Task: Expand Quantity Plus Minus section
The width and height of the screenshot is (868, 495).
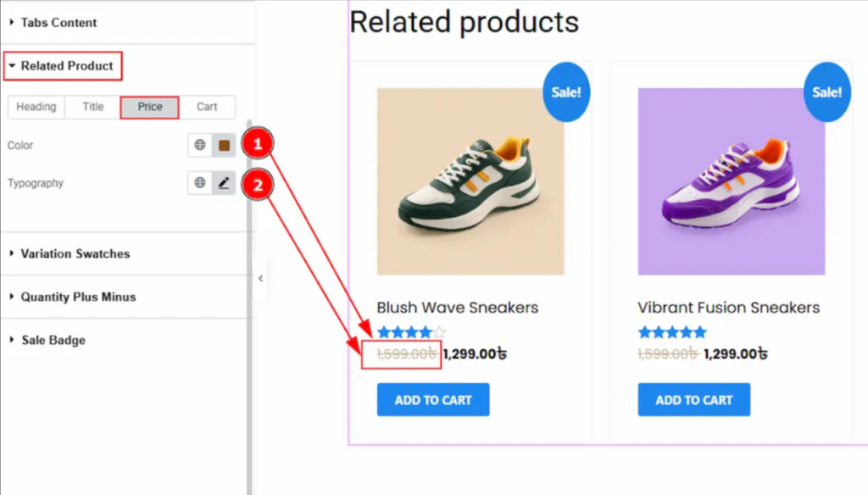Action: click(78, 297)
